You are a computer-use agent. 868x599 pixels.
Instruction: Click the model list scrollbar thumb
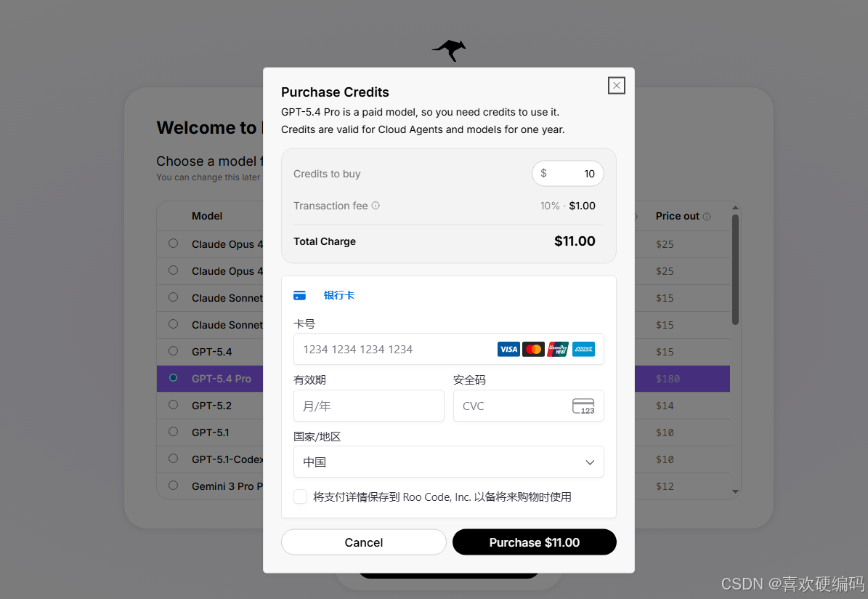tap(735, 269)
